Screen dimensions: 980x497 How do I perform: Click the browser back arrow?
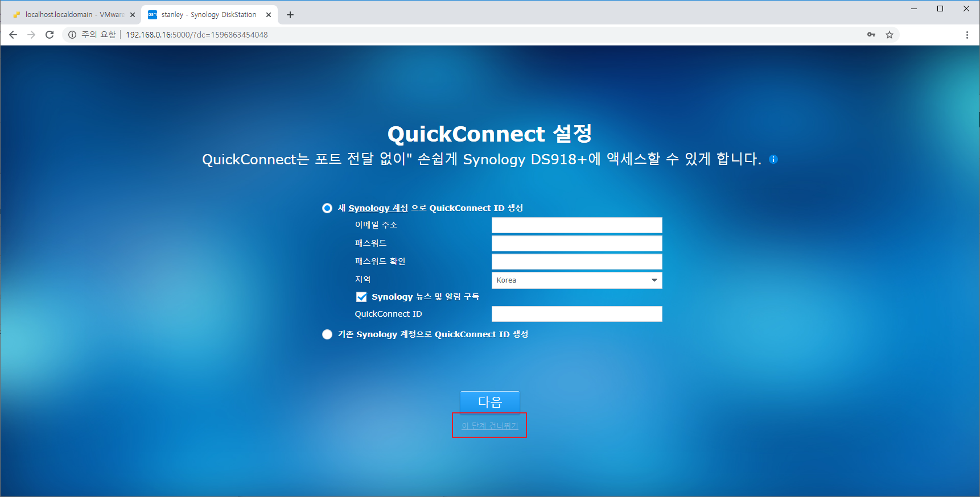(13, 35)
